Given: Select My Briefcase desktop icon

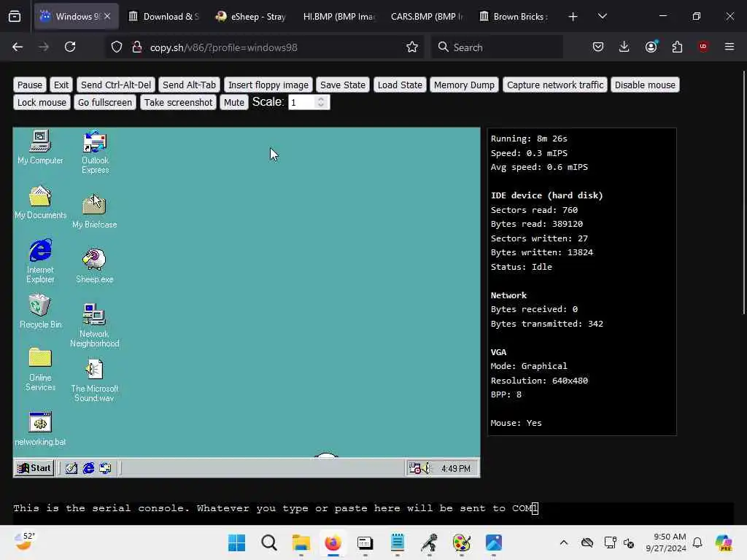Looking at the screenshot, I should click(94, 211).
